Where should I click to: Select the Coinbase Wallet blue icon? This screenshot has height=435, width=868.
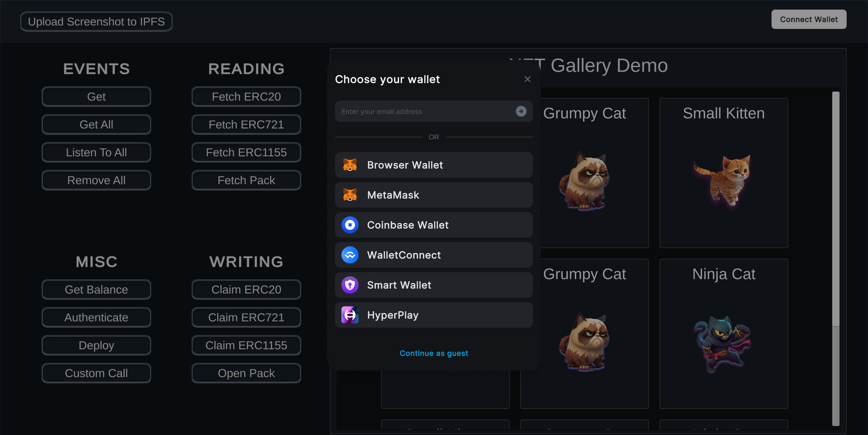click(x=350, y=225)
